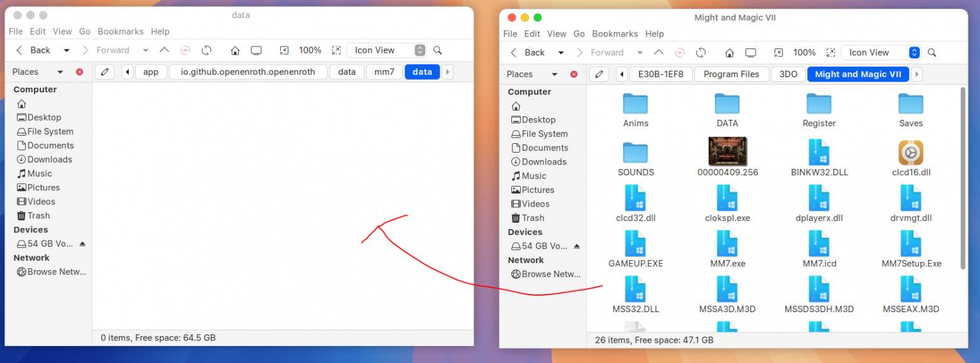This screenshot has height=363, width=980.
Task: Click pencil edit-path icon in data window
Action: [104, 72]
